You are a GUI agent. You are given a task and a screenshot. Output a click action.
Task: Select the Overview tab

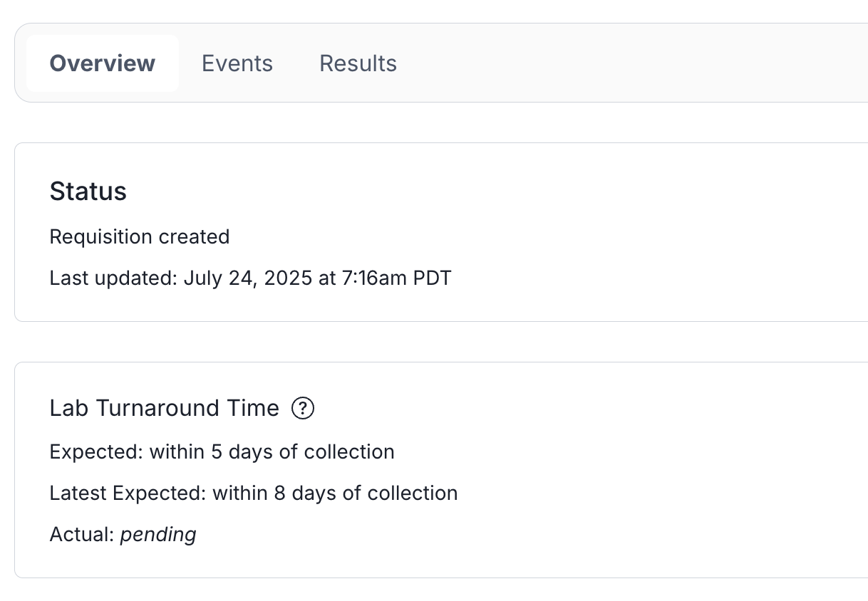tap(103, 63)
